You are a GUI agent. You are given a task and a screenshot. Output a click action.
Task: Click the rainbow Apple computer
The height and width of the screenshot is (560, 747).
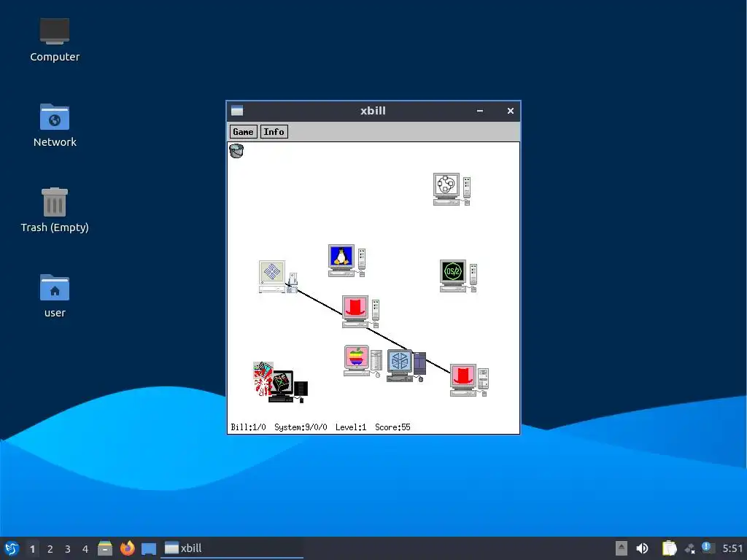[x=363, y=361]
